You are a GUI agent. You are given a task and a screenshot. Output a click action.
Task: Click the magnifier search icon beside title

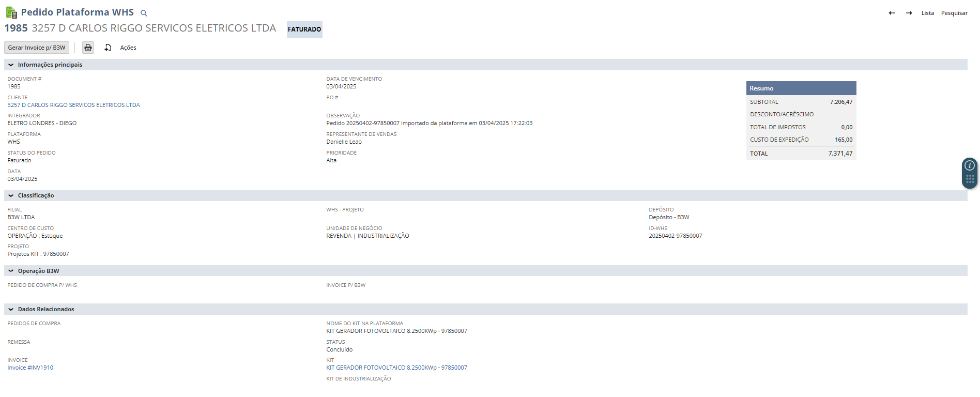(x=144, y=13)
